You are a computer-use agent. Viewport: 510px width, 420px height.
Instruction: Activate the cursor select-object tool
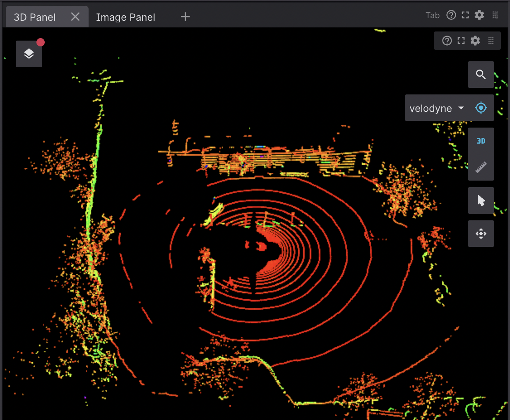(481, 200)
